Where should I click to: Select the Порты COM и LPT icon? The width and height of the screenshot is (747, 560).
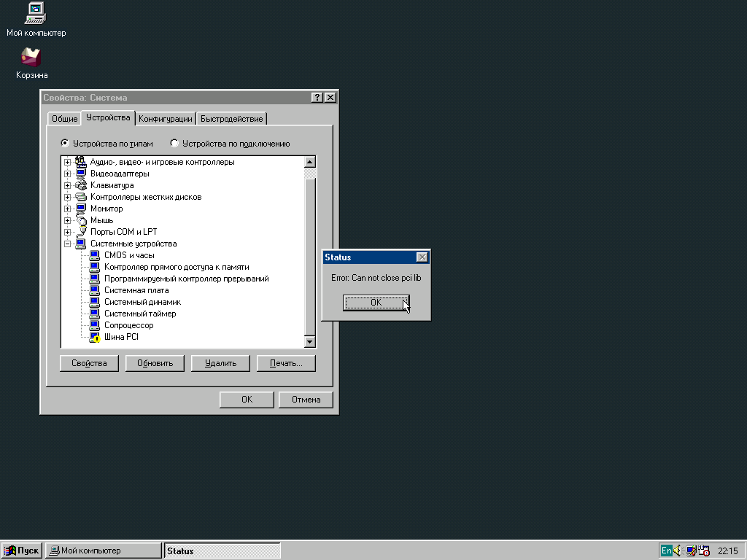pyautogui.click(x=80, y=232)
